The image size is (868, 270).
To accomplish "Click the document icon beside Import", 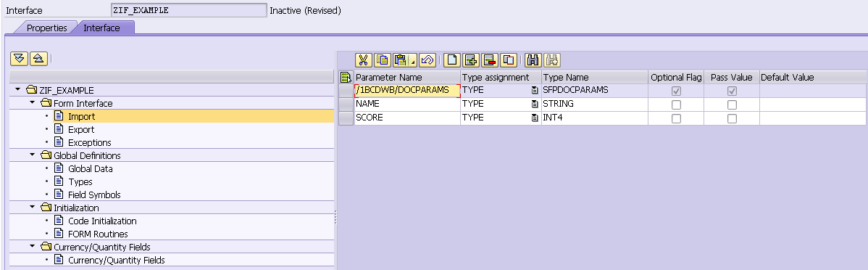I will click(59, 116).
